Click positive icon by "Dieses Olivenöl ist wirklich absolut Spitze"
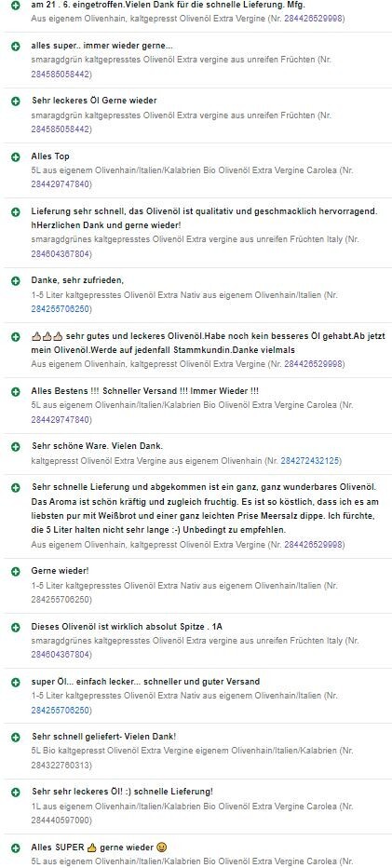Image resolution: width=392 pixels, height=868 pixels. pos(16,627)
